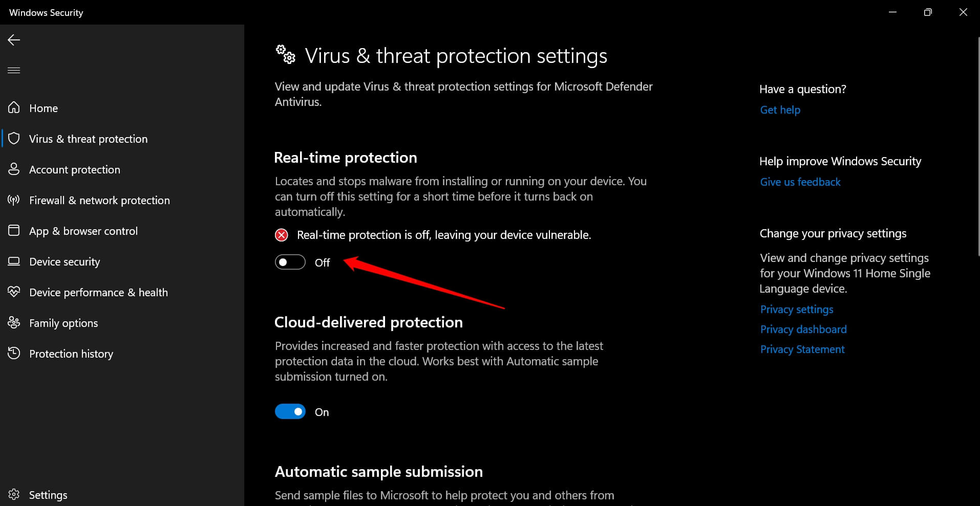Image resolution: width=980 pixels, height=506 pixels.
Task: Click the Firewall & network protection icon
Action: pyautogui.click(x=14, y=200)
